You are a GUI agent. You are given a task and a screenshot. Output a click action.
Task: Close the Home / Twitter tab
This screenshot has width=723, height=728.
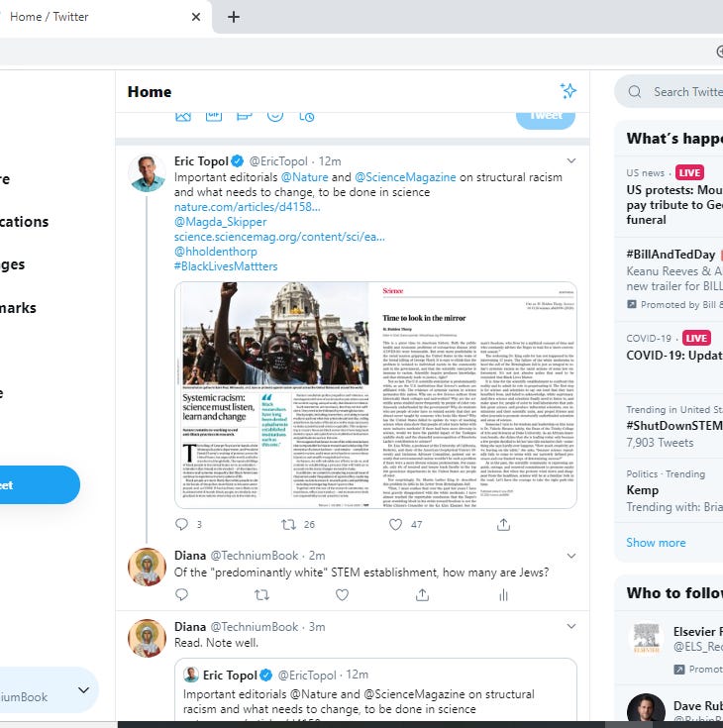pos(196,17)
